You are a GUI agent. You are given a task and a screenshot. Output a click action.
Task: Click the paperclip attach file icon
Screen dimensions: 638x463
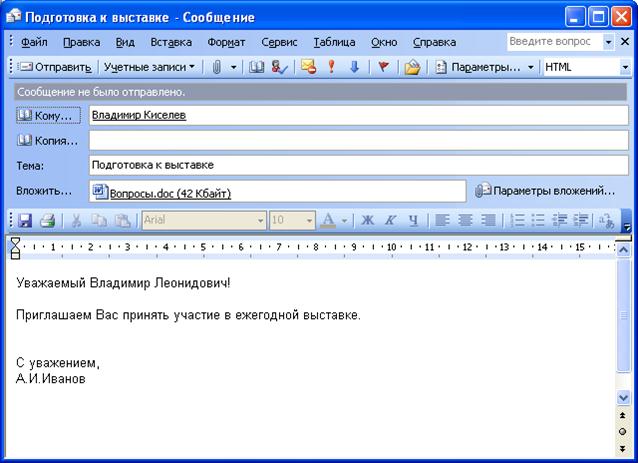point(217,67)
